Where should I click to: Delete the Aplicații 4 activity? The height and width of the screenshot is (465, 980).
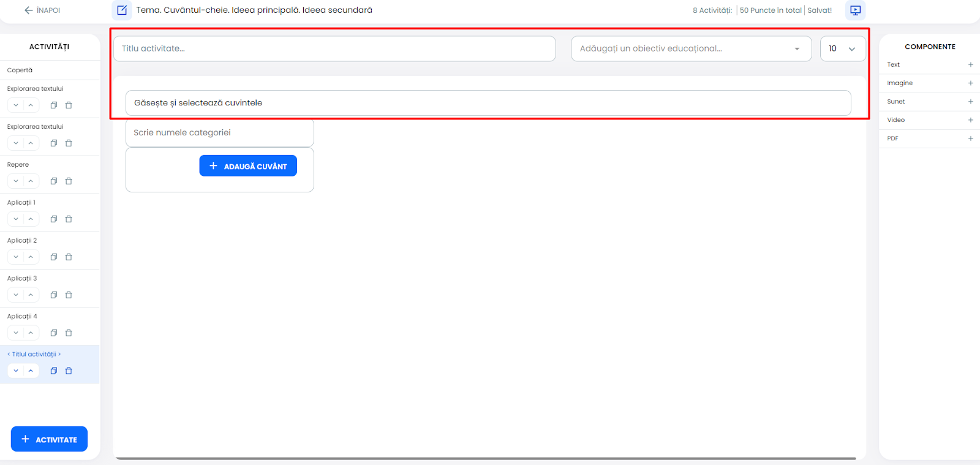[x=69, y=333]
